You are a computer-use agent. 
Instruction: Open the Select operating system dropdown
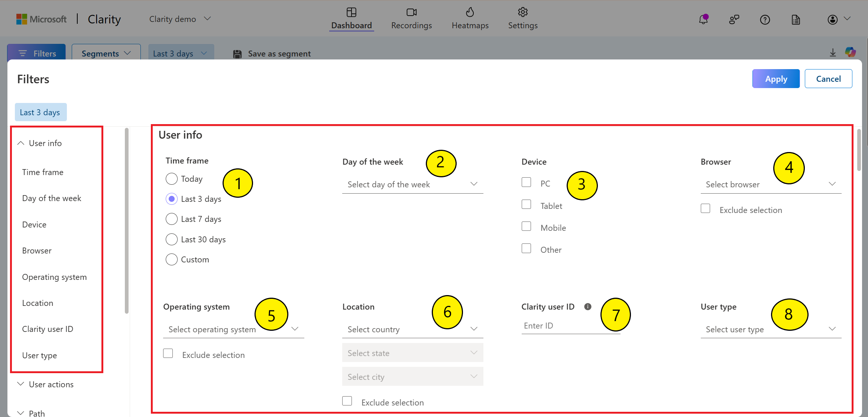233,330
